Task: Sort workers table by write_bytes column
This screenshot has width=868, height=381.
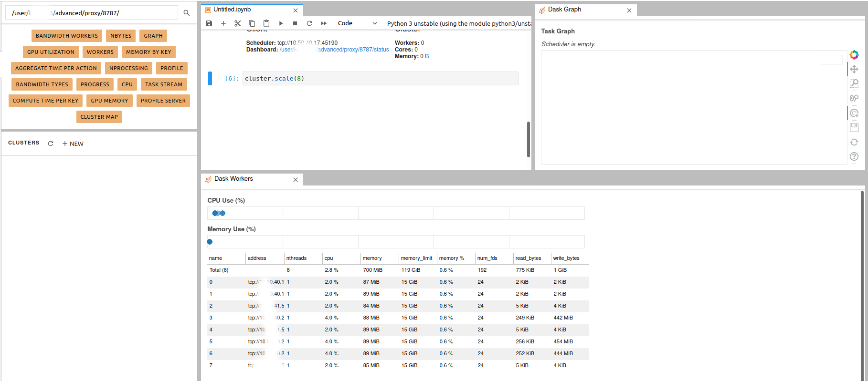Action: (570, 258)
